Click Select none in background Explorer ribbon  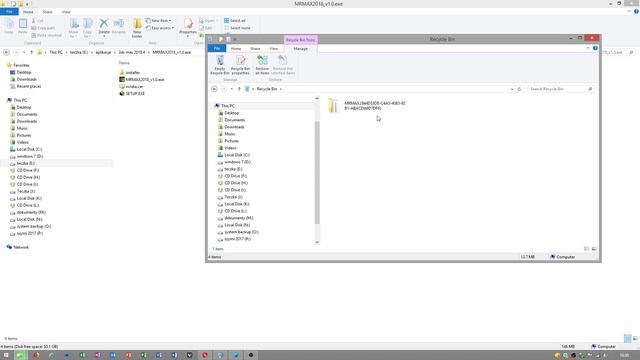coord(237,28)
